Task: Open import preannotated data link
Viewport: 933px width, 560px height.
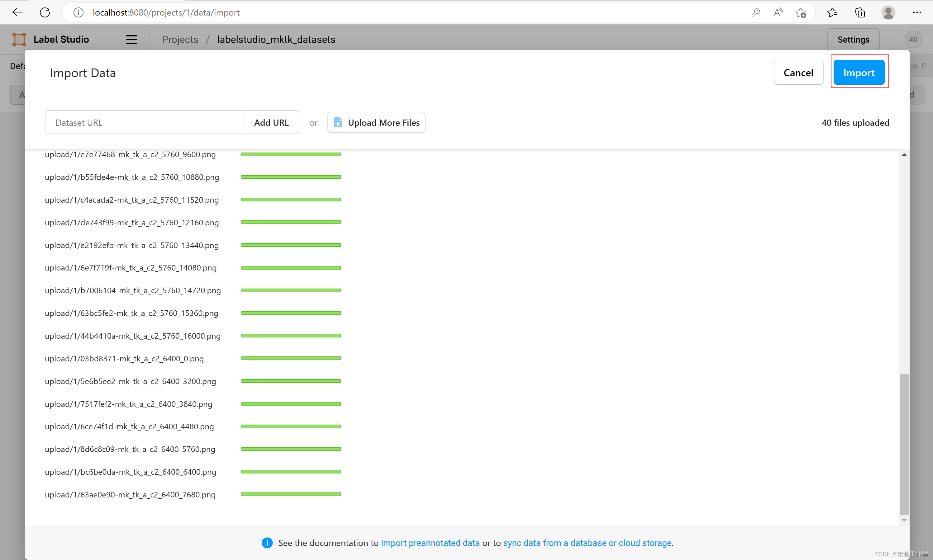Action: click(x=430, y=543)
